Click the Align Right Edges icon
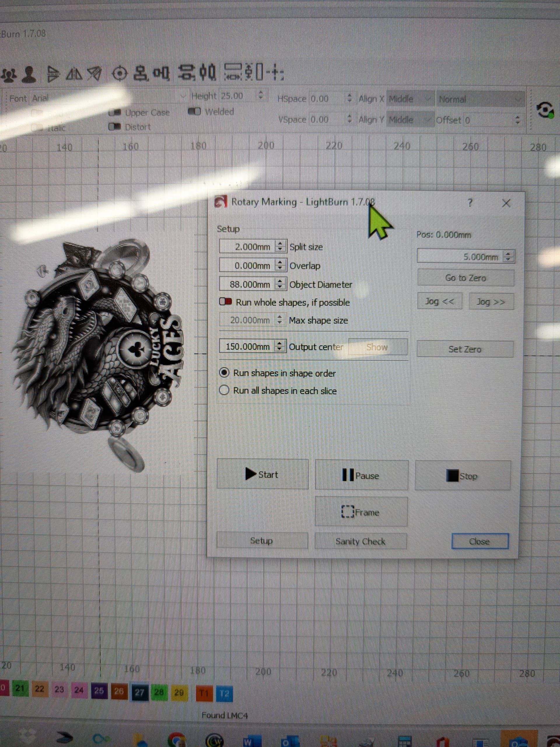The image size is (560, 747). [x=161, y=73]
